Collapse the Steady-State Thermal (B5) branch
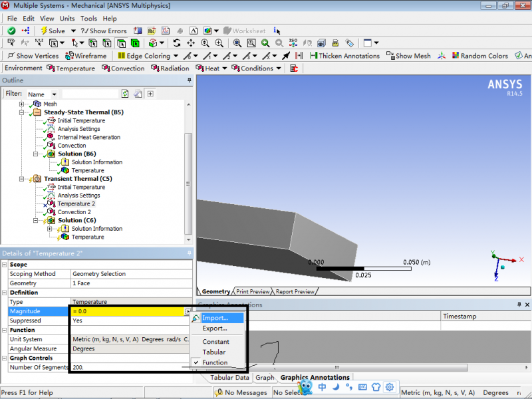Viewport: 532px width, 399px height. tap(21, 112)
